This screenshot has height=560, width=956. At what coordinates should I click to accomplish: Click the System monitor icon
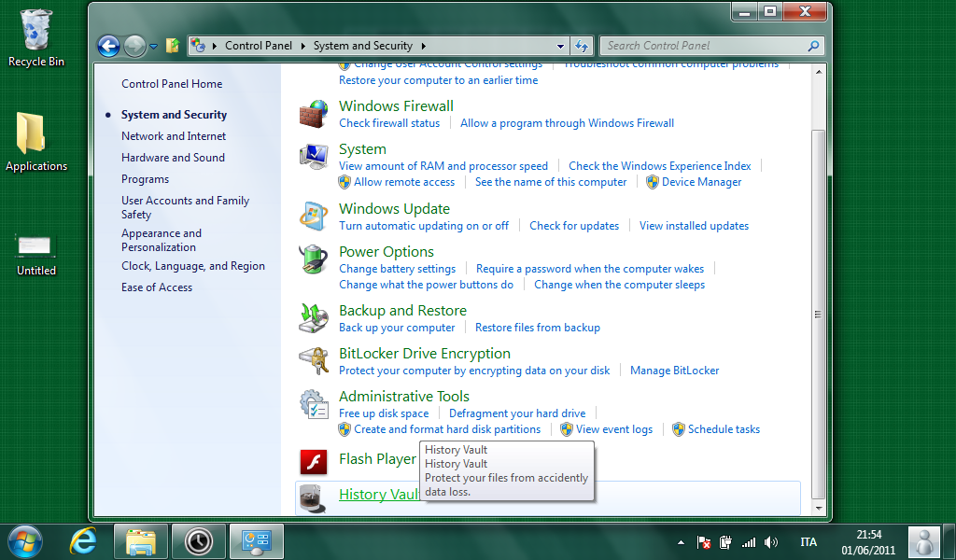pos(314,157)
